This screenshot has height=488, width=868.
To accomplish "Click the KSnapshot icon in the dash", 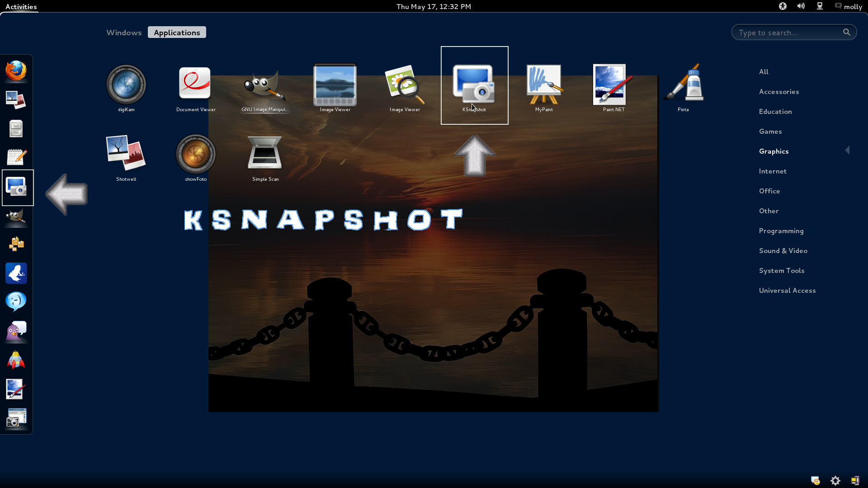I will pyautogui.click(x=17, y=187).
